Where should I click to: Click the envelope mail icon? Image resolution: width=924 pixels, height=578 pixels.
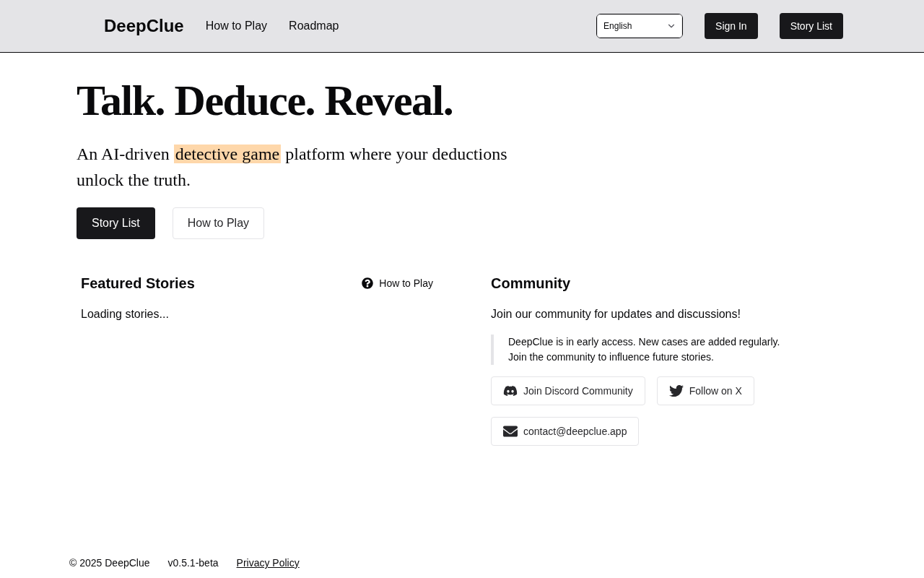(x=510, y=431)
